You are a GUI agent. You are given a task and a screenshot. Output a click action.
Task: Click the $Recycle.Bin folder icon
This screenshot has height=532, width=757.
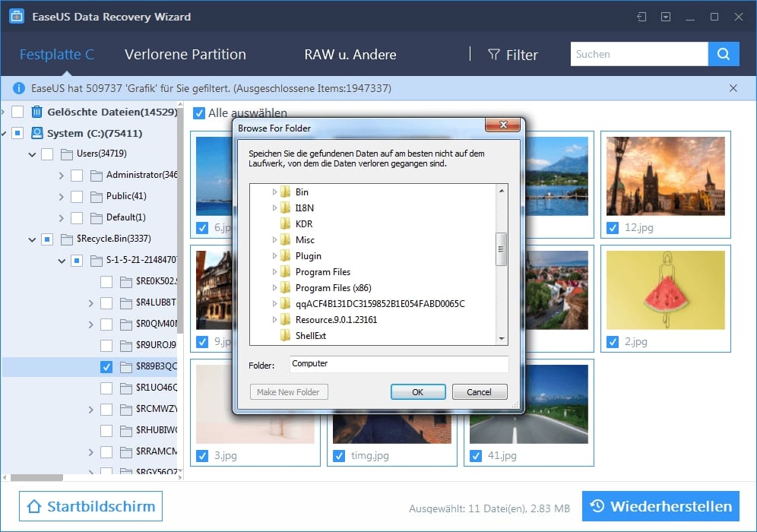click(x=67, y=239)
